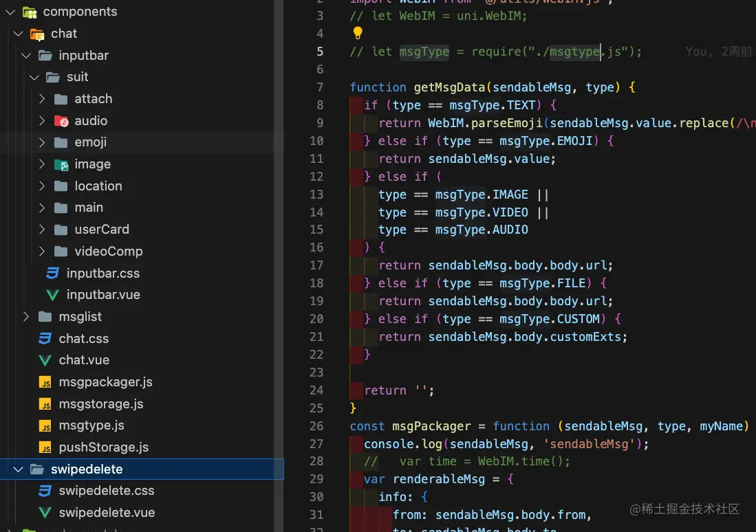This screenshot has height=532, width=756.
Task: Click the CSS icon beside chat.css
Action: (x=45, y=339)
